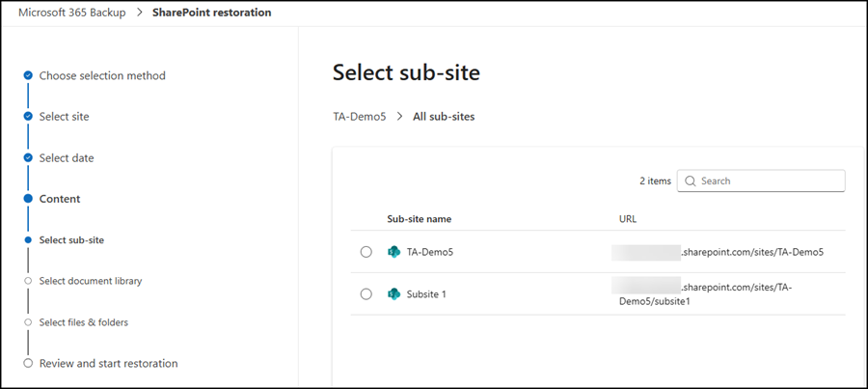The image size is (868, 389).
Task: Return to the Select date step
Action: [x=67, y=158]
